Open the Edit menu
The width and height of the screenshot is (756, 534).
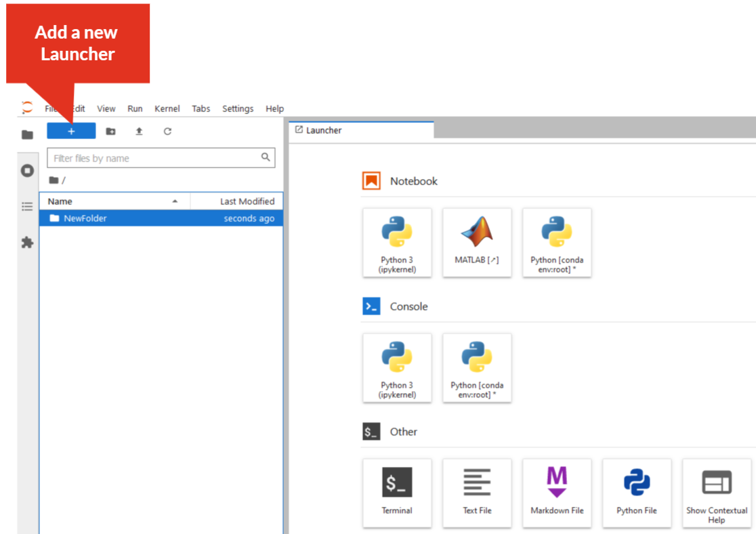[79, 108]
